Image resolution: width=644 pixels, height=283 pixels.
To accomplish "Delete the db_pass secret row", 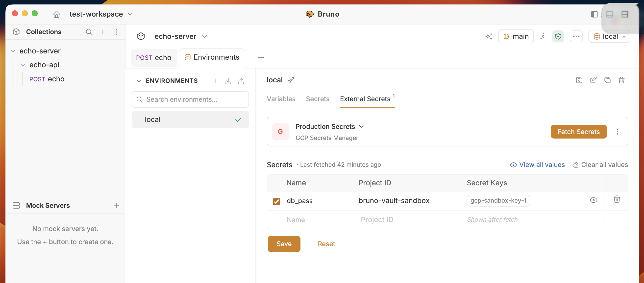I will coord(617,199).
